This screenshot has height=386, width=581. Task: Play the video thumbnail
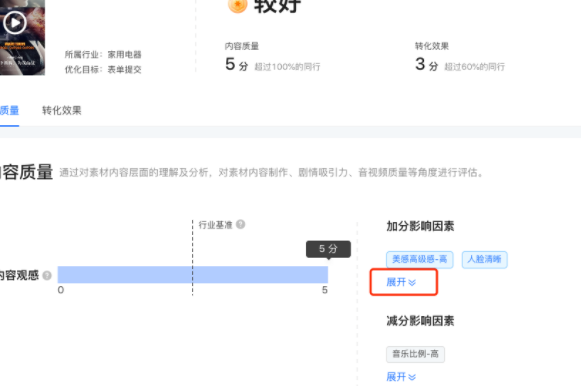tap(15, 23)
